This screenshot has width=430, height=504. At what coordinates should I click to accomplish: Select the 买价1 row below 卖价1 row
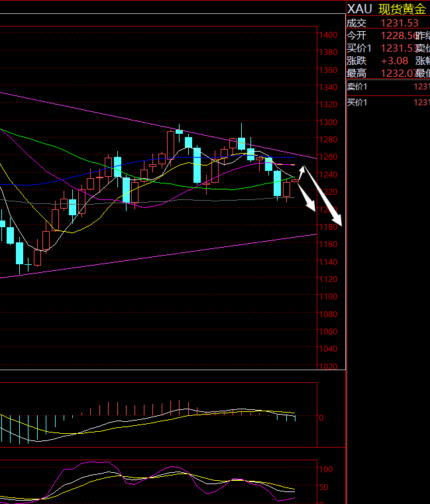coord(388,102)
